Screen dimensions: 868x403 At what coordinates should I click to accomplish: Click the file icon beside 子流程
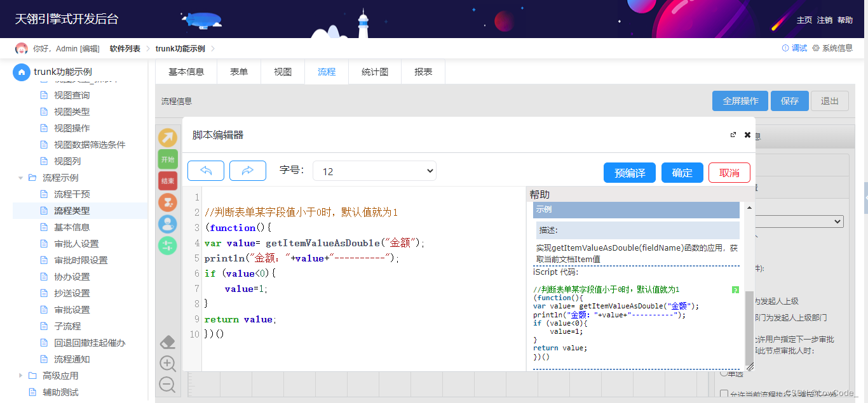point(44,326)
